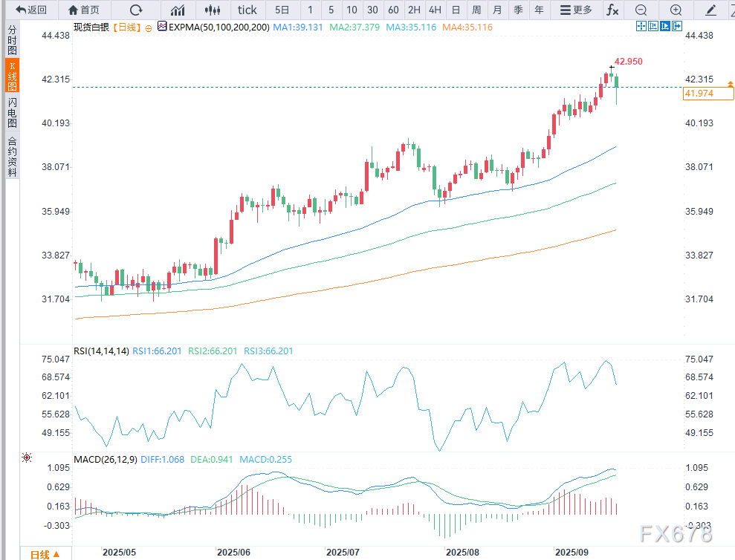Select the candlestick chart type icon
735x560 pixels.
213,10
